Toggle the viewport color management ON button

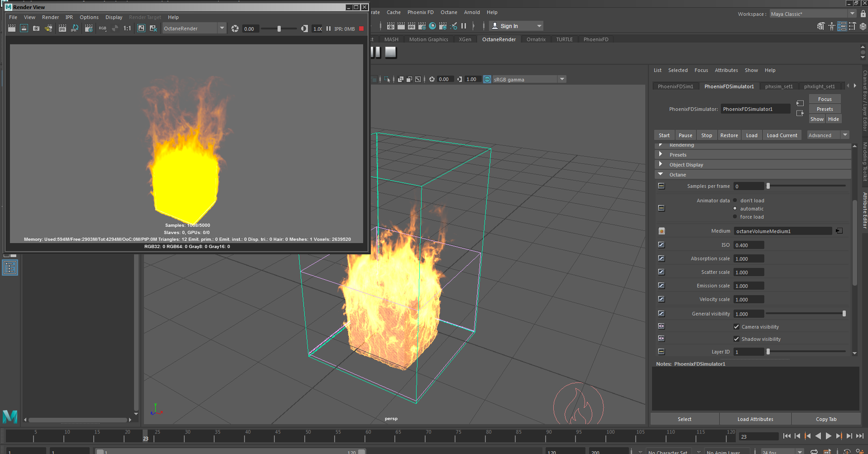click(487, 79)
